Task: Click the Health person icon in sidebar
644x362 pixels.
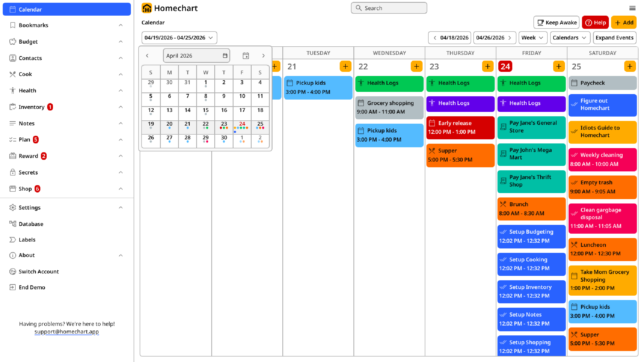Action: [x=12, y=90]
